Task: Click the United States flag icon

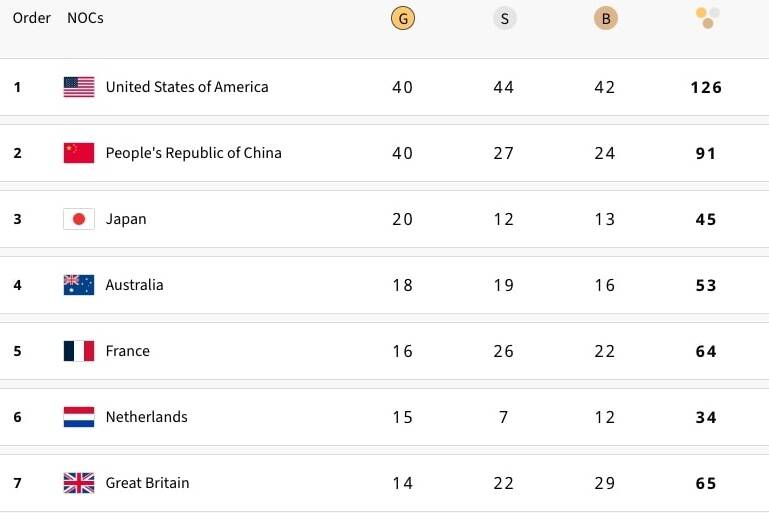Action: pos(78,87)
